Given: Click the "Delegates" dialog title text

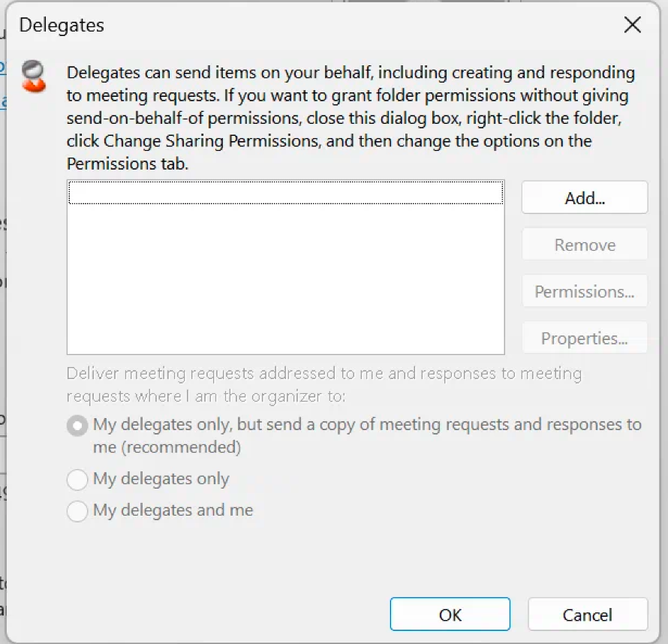Looking at the screenshot, I should [62, 25].
